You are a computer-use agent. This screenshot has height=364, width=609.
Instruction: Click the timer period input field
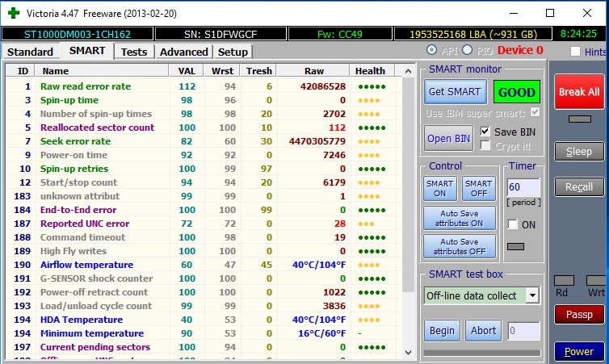coord(523,188)
